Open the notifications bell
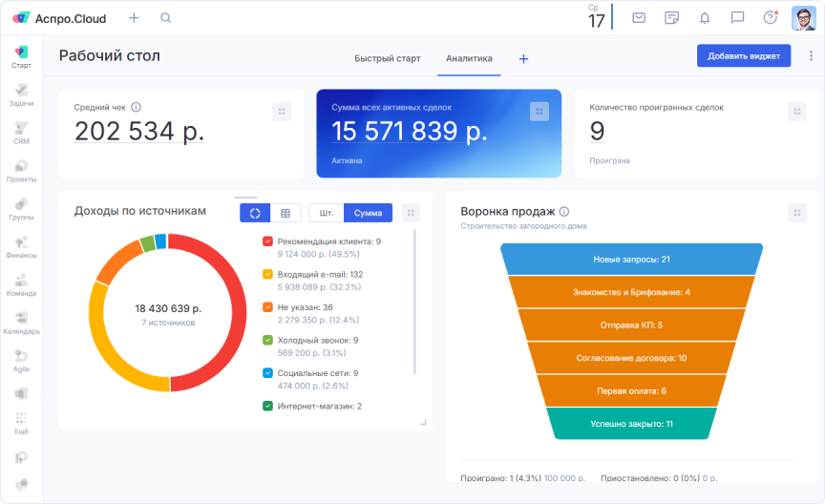The width and height of the screenshot is (825, 504). tap(705, 17)
